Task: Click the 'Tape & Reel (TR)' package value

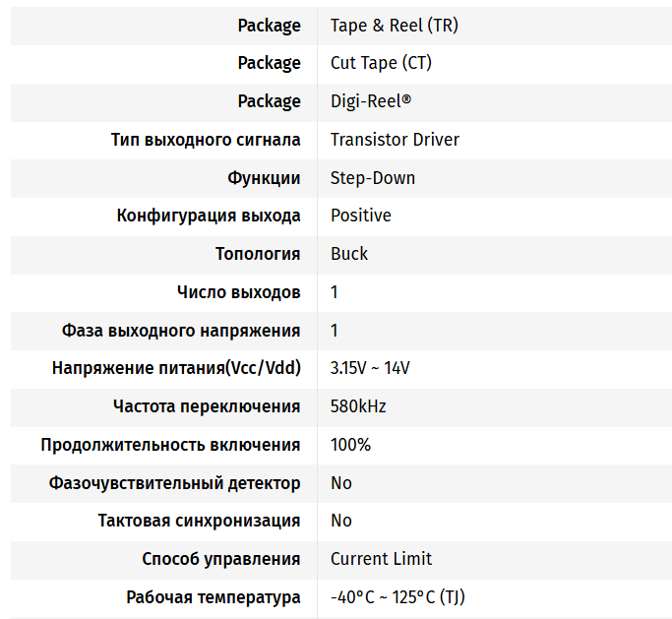Action: pyautogui.click(x=394, y=26)
